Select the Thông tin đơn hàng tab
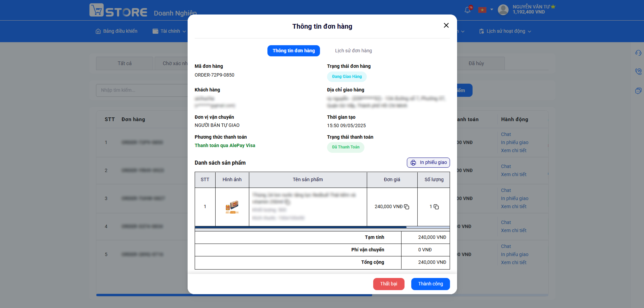The height and width of the screenshot is (308, 644). tap(294, 51)
